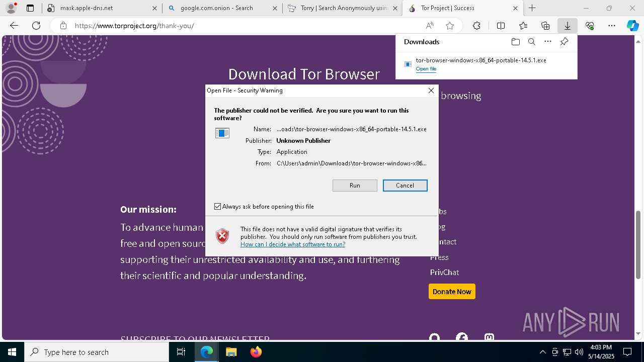Click the network tray icon
Viewport: 644px width, 362px height.
pos(567,352)
